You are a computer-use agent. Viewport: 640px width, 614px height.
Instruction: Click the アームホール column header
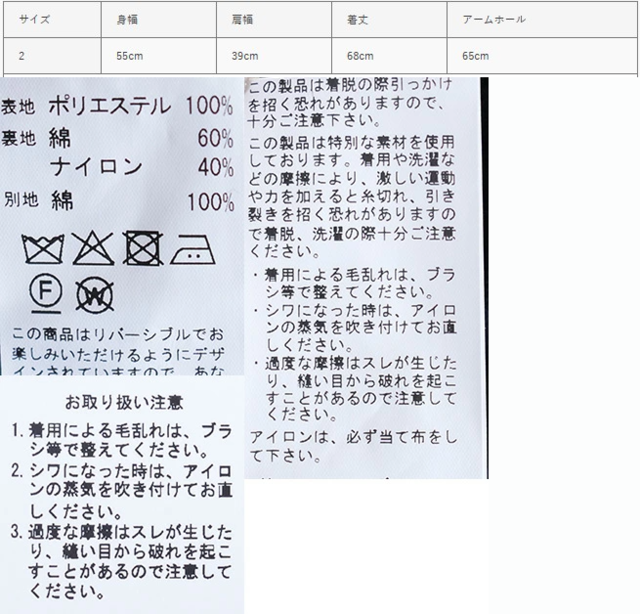pyautogui.click(x=494, y=19)
